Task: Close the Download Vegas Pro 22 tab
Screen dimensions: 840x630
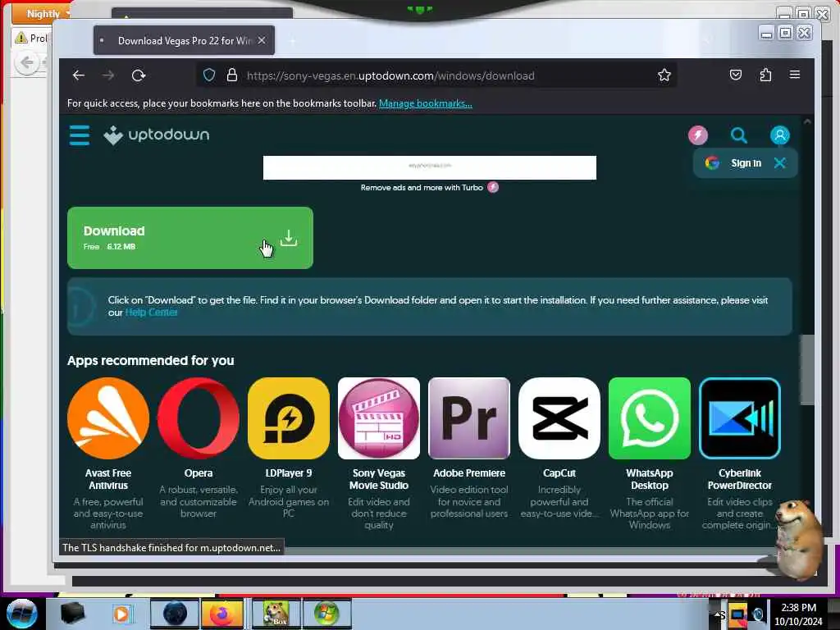Action: (x=262, y=40)
